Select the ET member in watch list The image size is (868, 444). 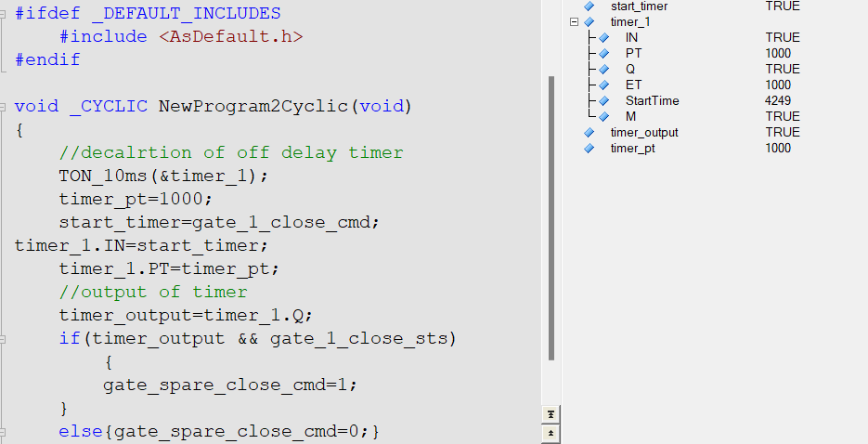633,85
